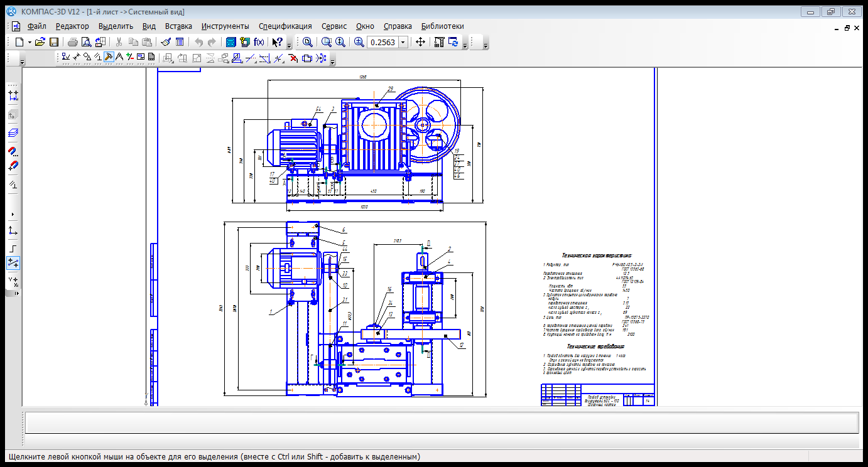The width and height of the screenshot is (868, 467).
Task: Open the new document type dropdown arrow
Action: [x=30, y=42]
